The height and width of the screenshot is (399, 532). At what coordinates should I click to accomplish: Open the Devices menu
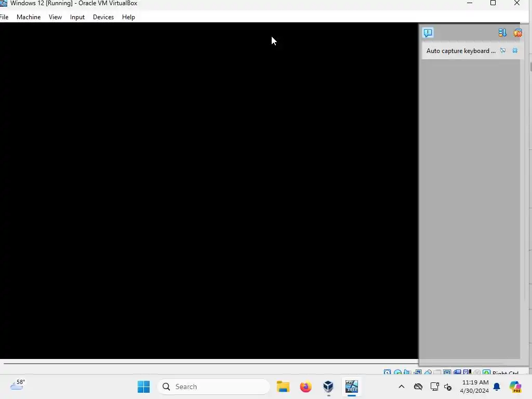click(103, 17)
